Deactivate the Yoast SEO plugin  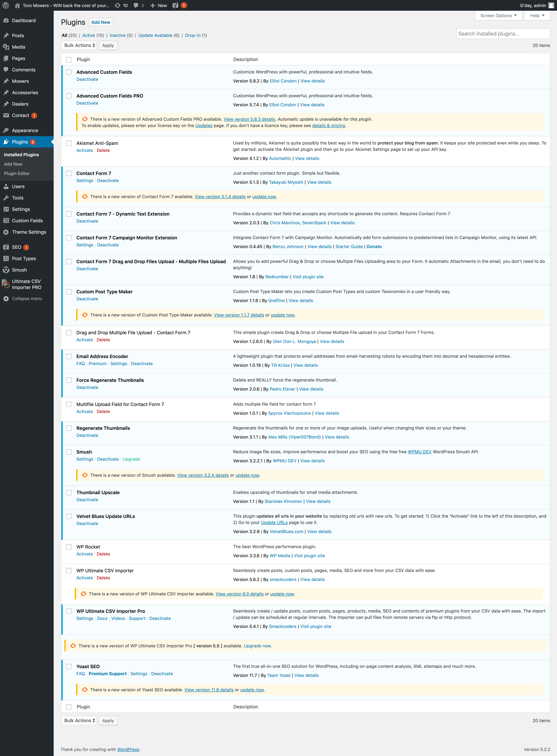(162, 674)
